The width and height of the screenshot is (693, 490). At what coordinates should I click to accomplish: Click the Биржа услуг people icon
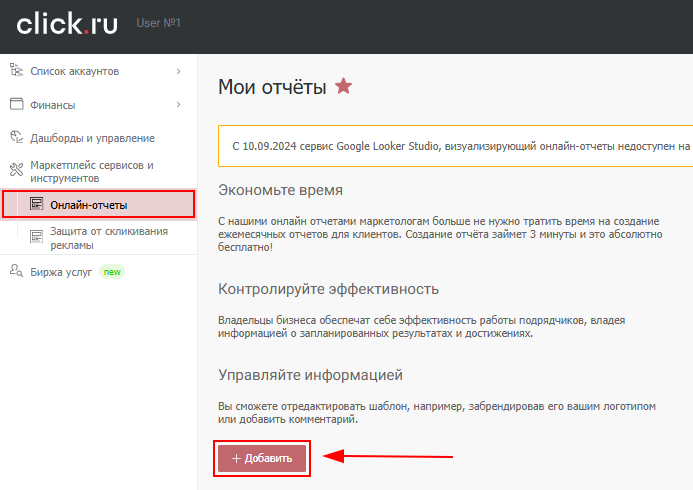pyautogui.click(x=16, y=271)
